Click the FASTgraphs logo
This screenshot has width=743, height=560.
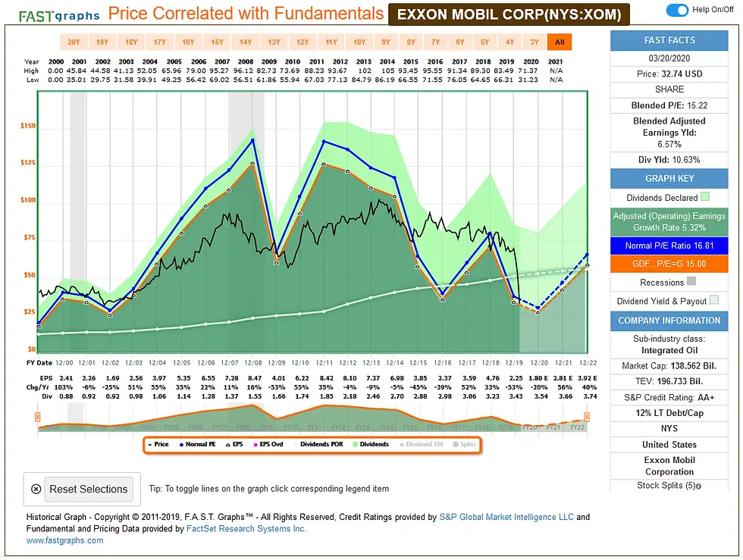(59, 16)
